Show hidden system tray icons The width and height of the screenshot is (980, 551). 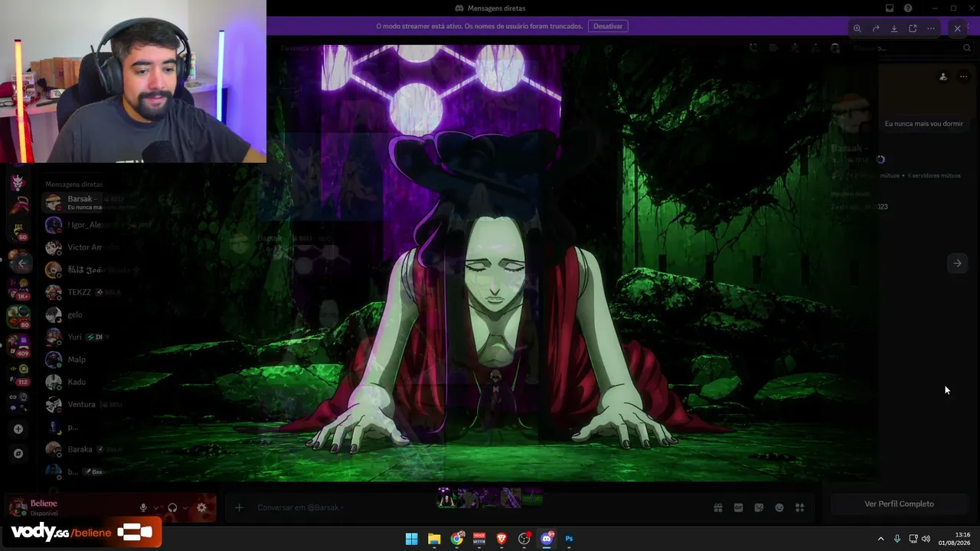pyautogui.click(x=880, y=539)
